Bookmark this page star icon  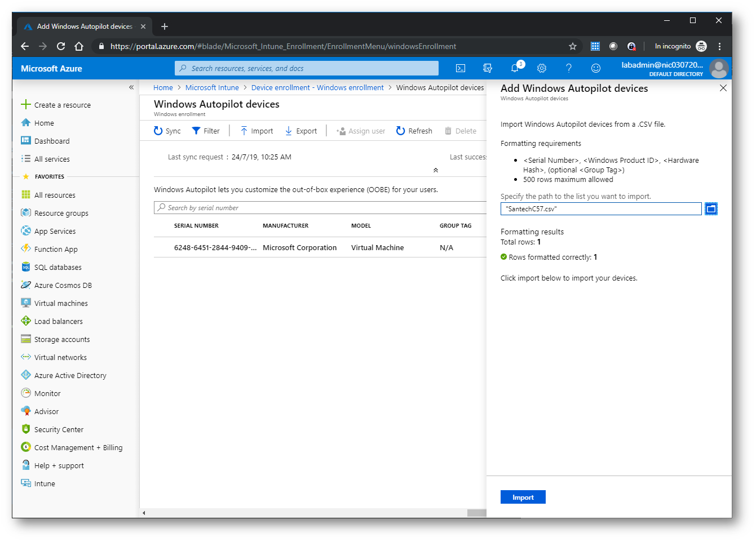(x=573, y=46)
